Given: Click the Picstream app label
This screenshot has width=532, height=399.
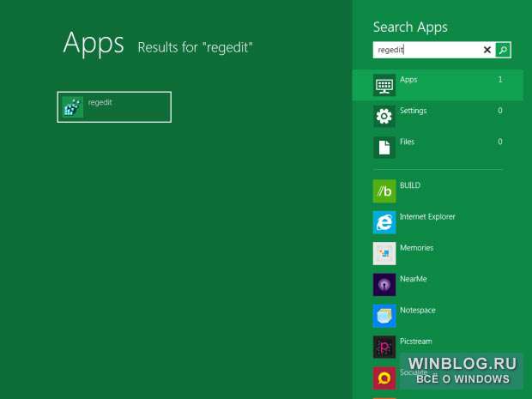Looking at the screenshot, I should click(x=415, y=342).
